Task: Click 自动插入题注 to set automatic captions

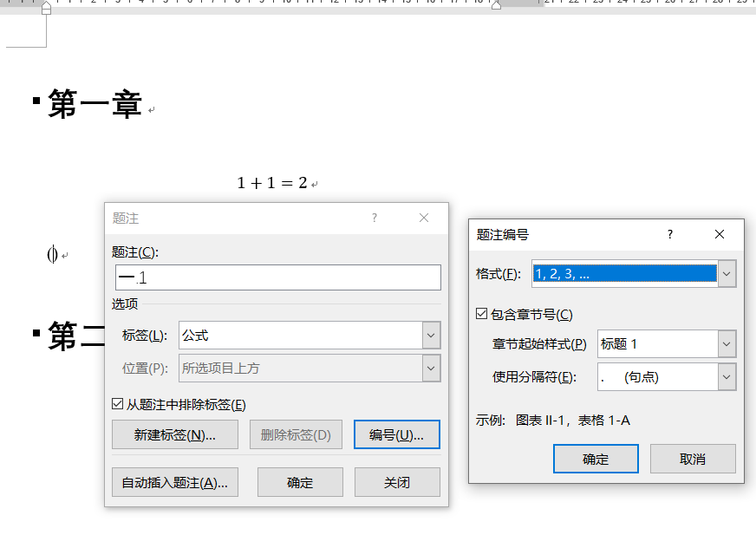Action: [175, 482]
